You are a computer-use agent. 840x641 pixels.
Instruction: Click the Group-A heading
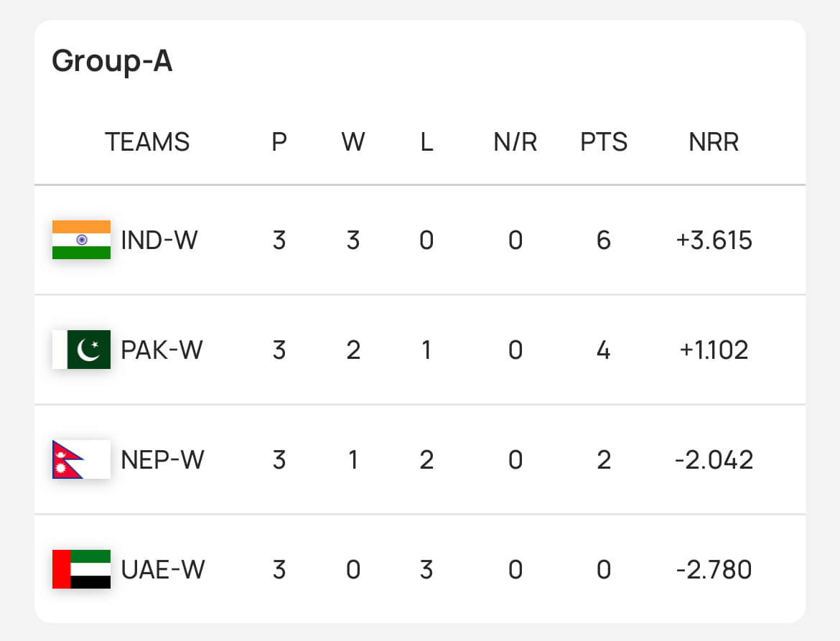coord(112,61)
